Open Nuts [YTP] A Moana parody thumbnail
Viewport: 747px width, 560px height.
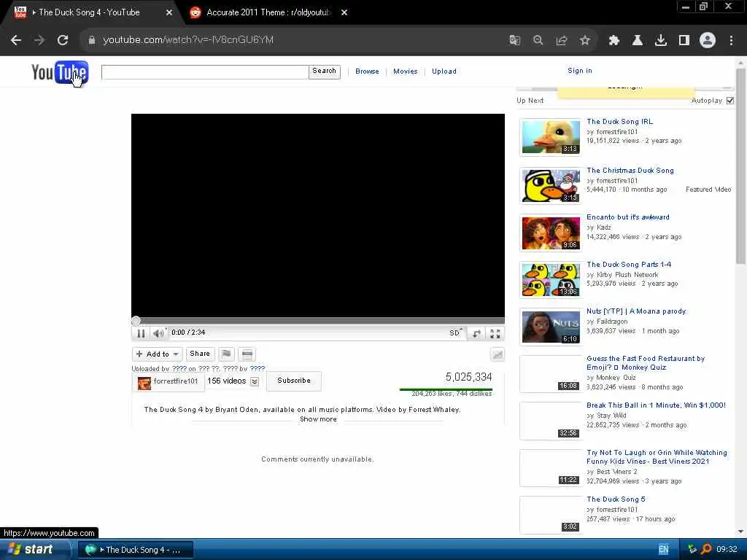click(x=551, y=327)
